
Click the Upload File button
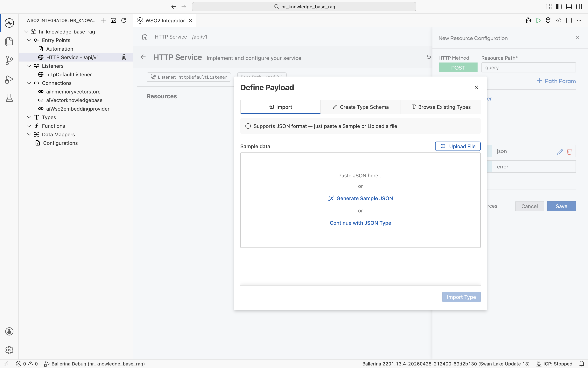(458, 146)
